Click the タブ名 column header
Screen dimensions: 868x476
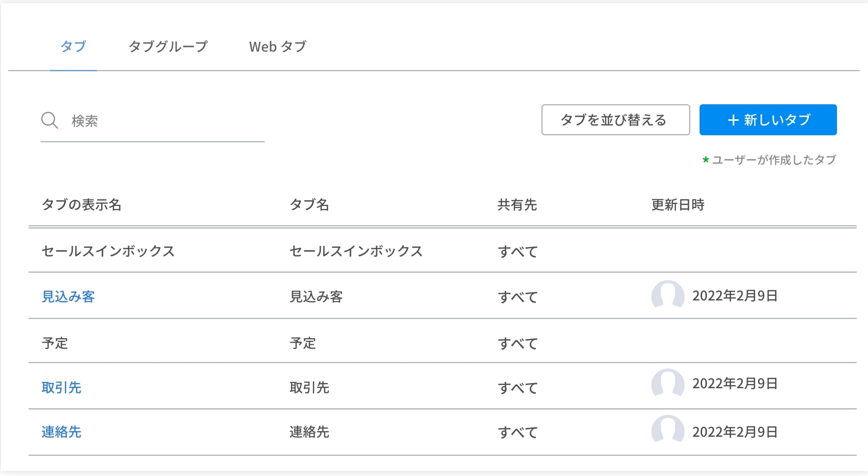point(309,205)
